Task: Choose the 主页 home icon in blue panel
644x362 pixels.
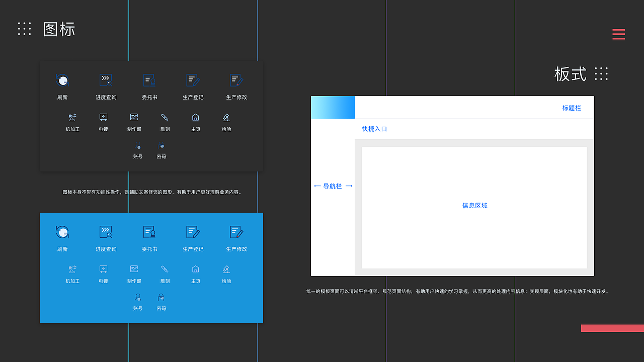Action: click(196, 269)
